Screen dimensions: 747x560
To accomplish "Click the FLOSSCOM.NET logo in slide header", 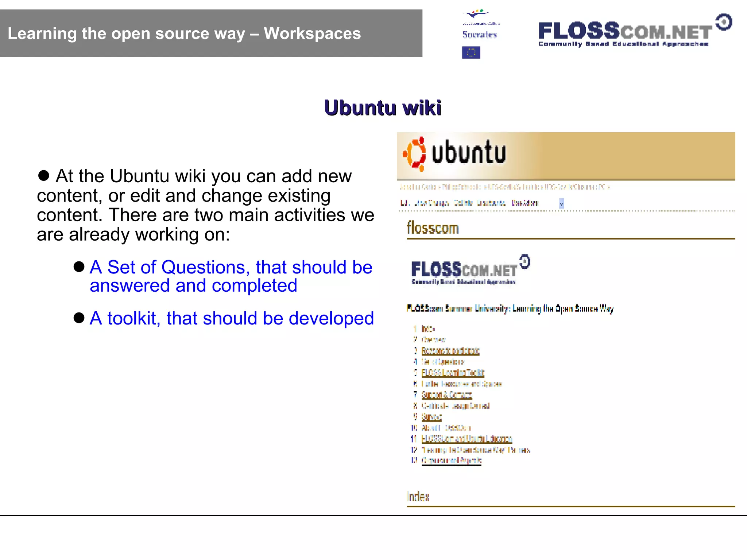I will [635, 31].
